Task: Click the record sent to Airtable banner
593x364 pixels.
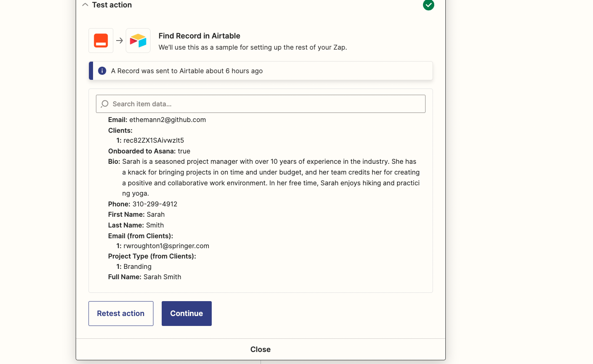Action: coord(261,71)
